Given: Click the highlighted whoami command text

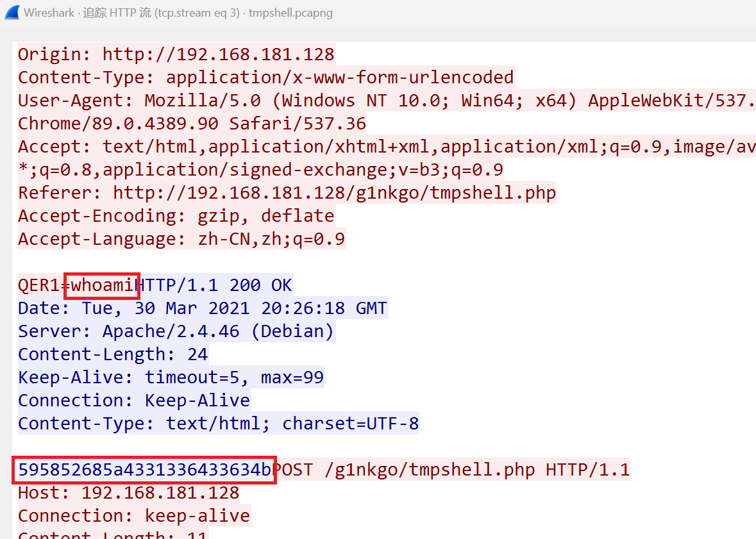Looking at the screenshot, I should click(102, 285).
